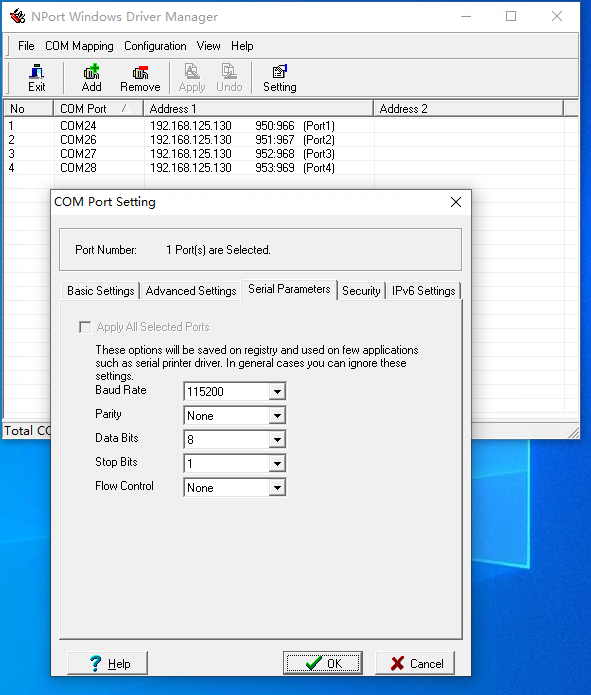Screen dimensions: 591x695
Task: Select the Serial Parameters tab
Action: click(x=289, y=289)
